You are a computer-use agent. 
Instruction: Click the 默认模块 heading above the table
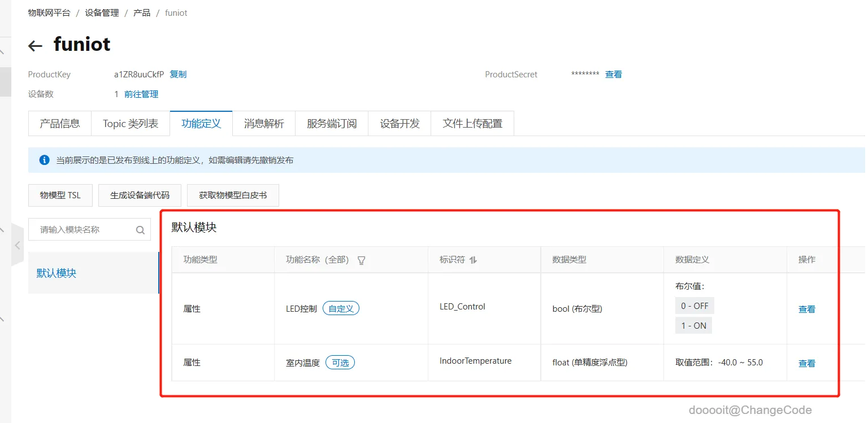pos(194,227)
